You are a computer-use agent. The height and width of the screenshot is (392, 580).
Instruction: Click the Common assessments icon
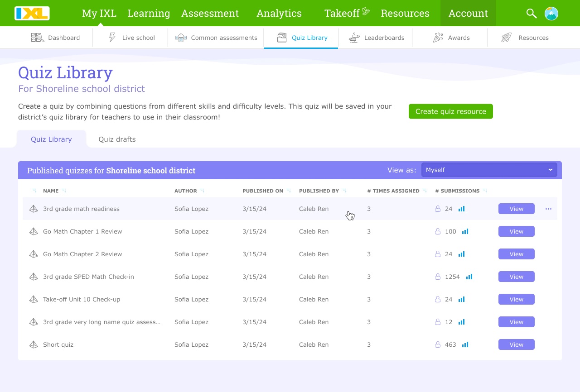coord(181,38)
